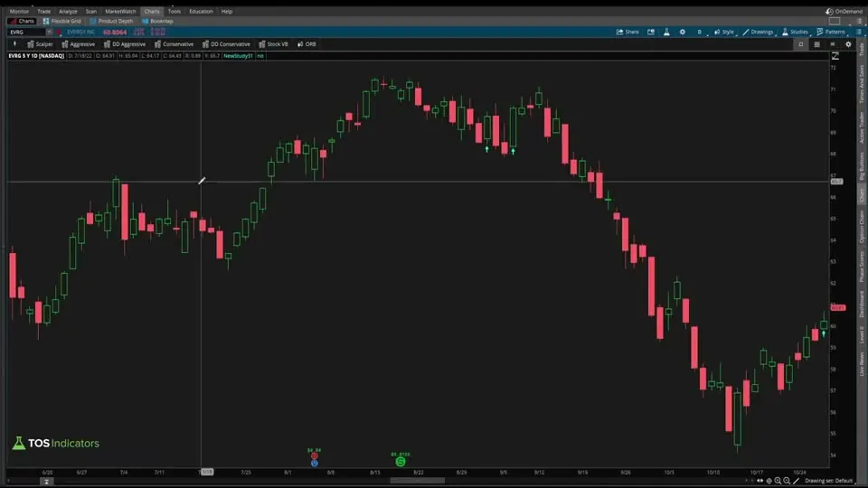Click the zoom in magnifier icon
The image size is (868, 488).
778,481
